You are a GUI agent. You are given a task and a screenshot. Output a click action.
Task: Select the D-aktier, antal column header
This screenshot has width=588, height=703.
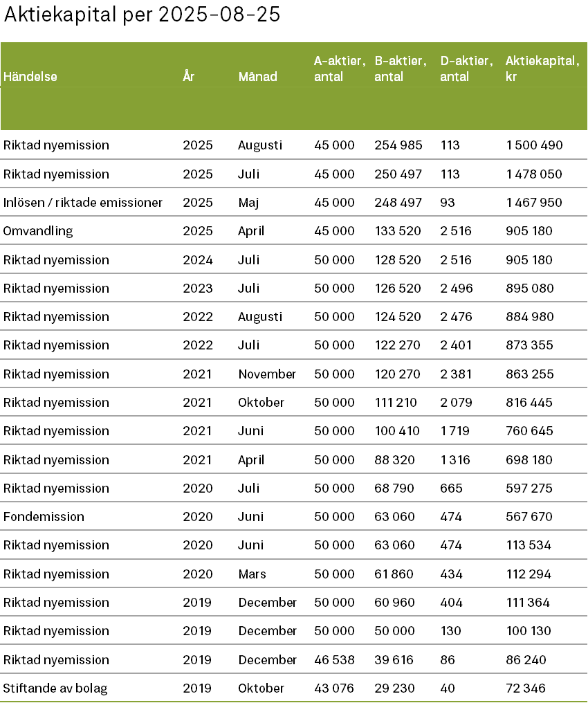point(466,69)
